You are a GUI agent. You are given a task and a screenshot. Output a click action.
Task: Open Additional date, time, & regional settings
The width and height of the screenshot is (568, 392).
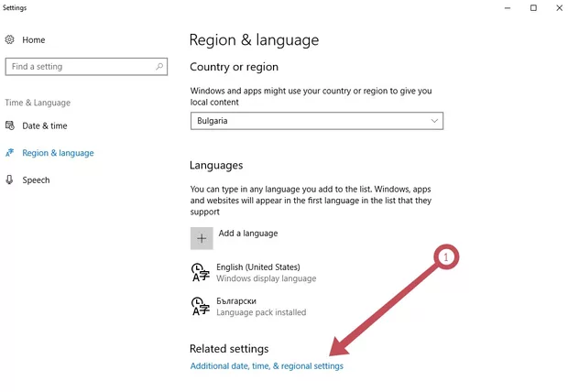[x=267, y=366]
